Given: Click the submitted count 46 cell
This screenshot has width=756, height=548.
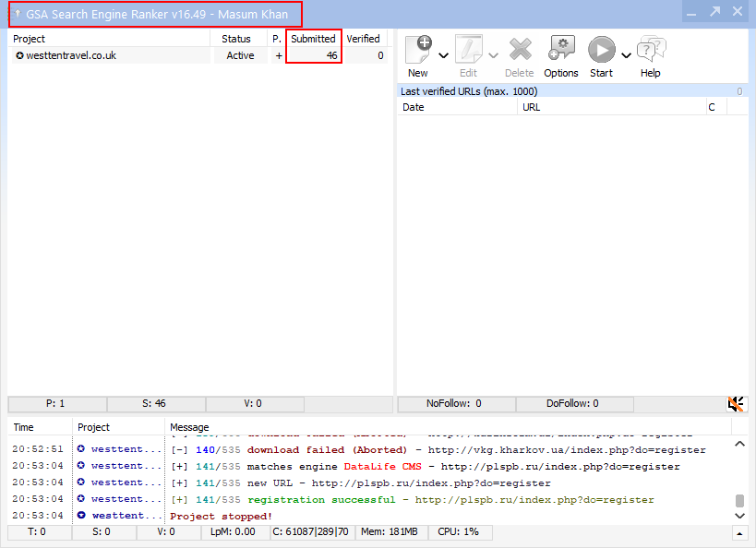Looking at the screenshot, I should pyautogui.click(x=314, y=55).
